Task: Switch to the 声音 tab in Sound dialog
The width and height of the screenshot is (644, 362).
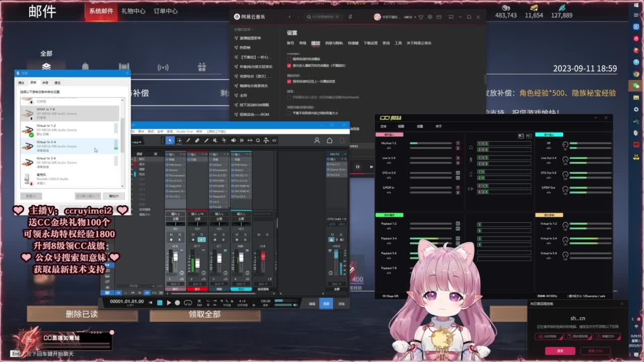Action: click(x=45, y=82)
